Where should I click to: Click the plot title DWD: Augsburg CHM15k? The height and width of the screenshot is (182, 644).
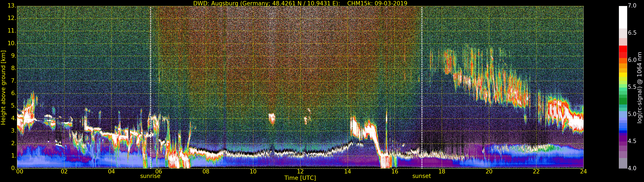(x=300, y=3)
